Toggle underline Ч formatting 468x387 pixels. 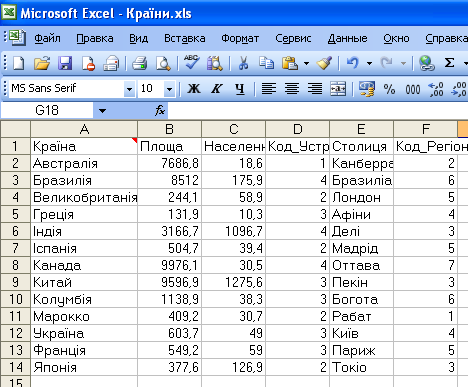point(240,89)
